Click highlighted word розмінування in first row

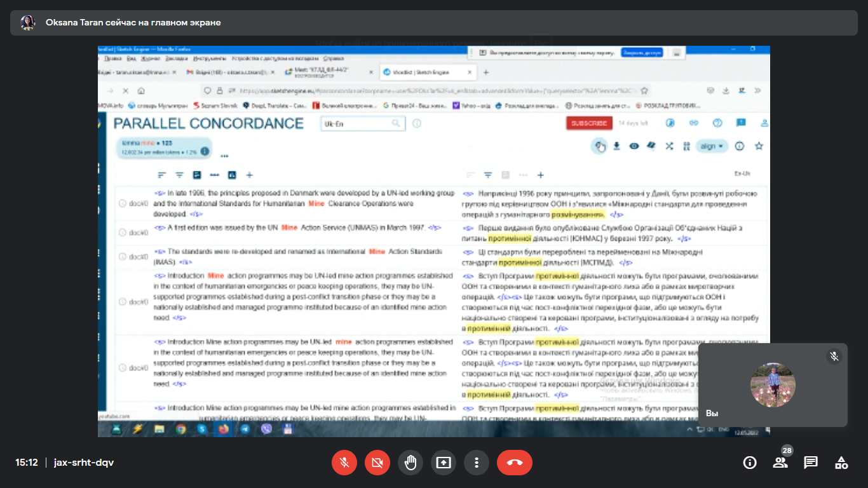click(578, 215)
